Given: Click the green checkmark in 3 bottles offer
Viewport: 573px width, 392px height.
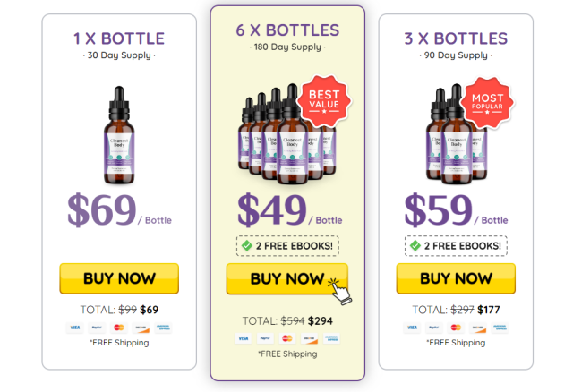Looking at the screenshot, I should 415,245.
